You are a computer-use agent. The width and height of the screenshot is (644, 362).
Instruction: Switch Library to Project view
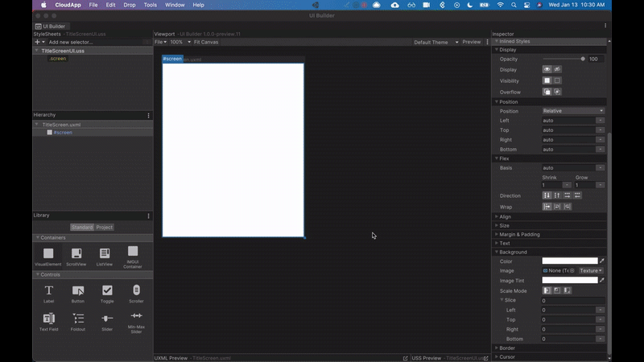click(105, 227)
